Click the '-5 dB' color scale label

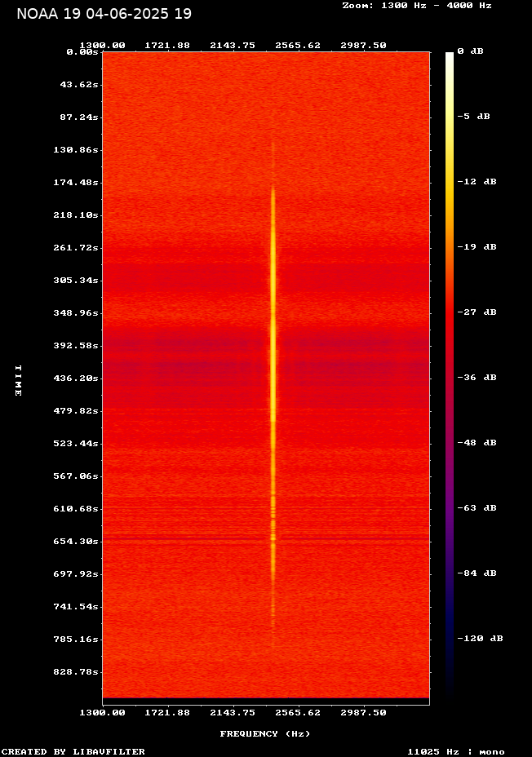[x=473, y=117]
